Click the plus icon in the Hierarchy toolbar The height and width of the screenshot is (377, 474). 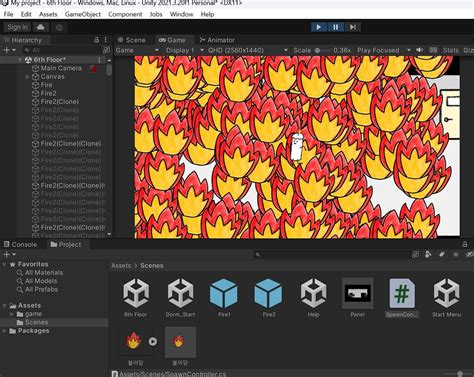[6, 50]
